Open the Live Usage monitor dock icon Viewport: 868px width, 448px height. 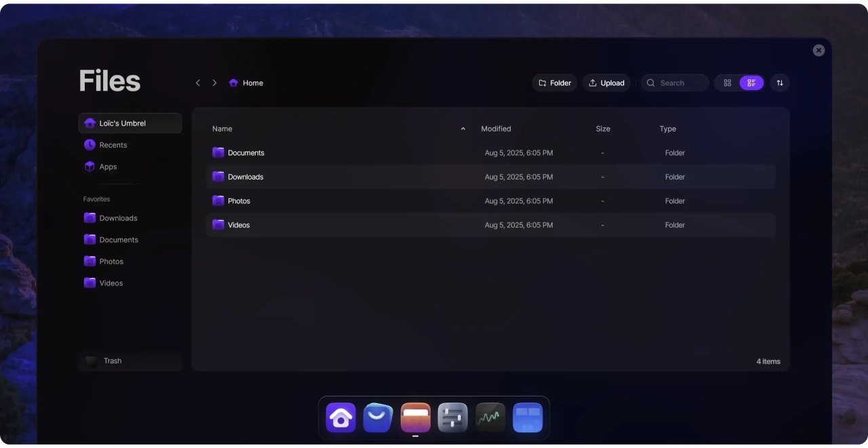tap(490, 418)
